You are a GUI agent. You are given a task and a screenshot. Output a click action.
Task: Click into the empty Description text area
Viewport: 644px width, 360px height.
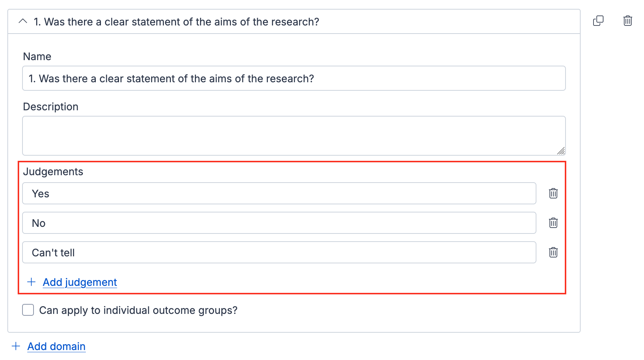tap(294, 136)
